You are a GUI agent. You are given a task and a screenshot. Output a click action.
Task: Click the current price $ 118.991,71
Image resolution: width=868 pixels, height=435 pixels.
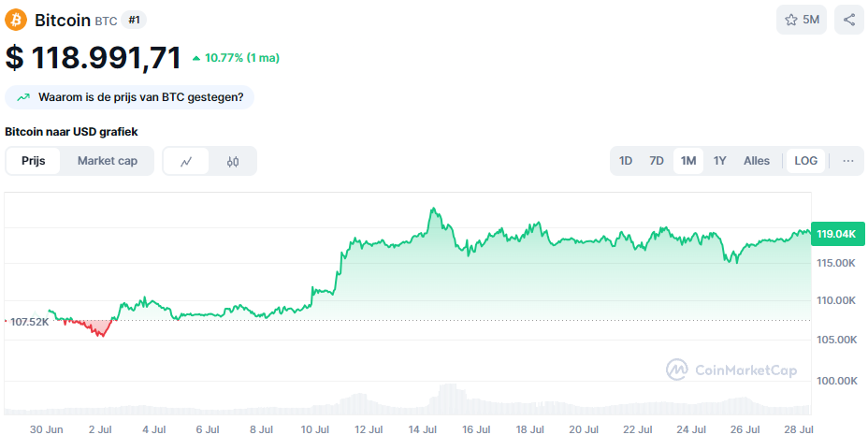(x=93, y=58)
